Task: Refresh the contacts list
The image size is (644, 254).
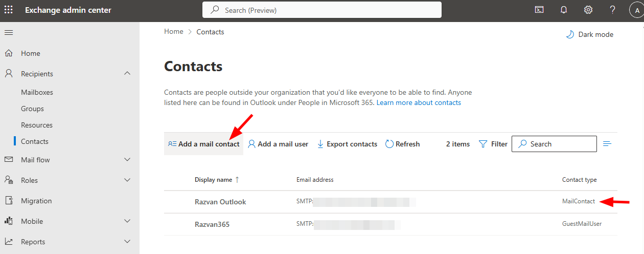Action: (402, 144)
